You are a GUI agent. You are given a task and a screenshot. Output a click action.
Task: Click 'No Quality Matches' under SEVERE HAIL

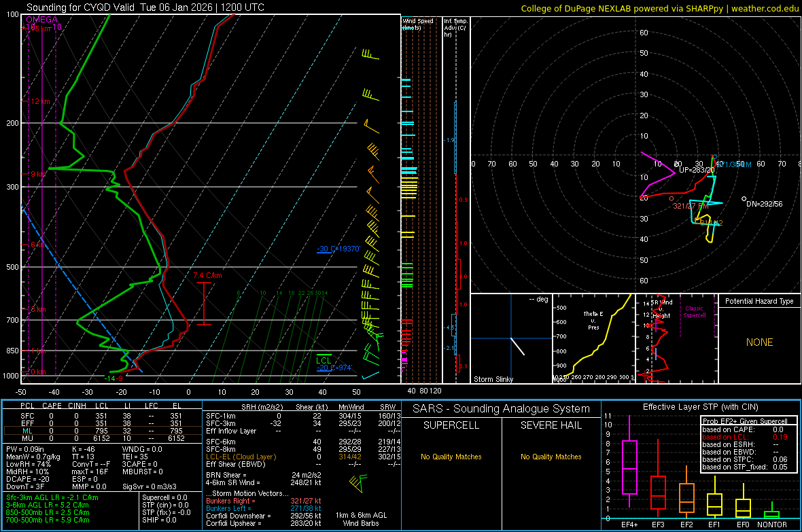(x=551, y=457)
